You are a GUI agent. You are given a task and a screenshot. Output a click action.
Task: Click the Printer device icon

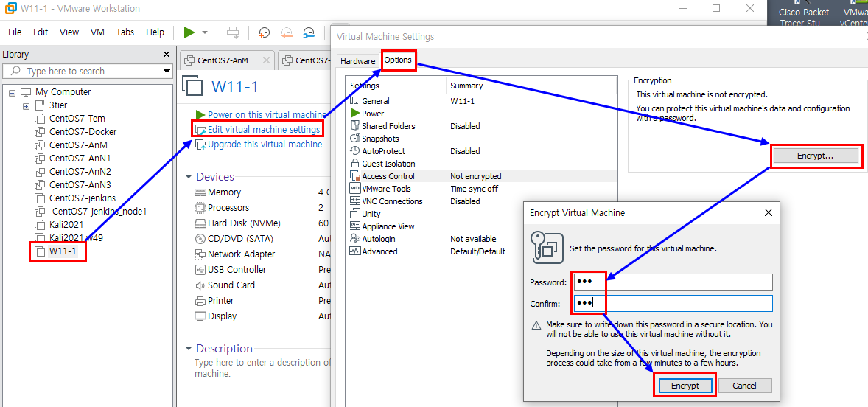click(200, 302)
